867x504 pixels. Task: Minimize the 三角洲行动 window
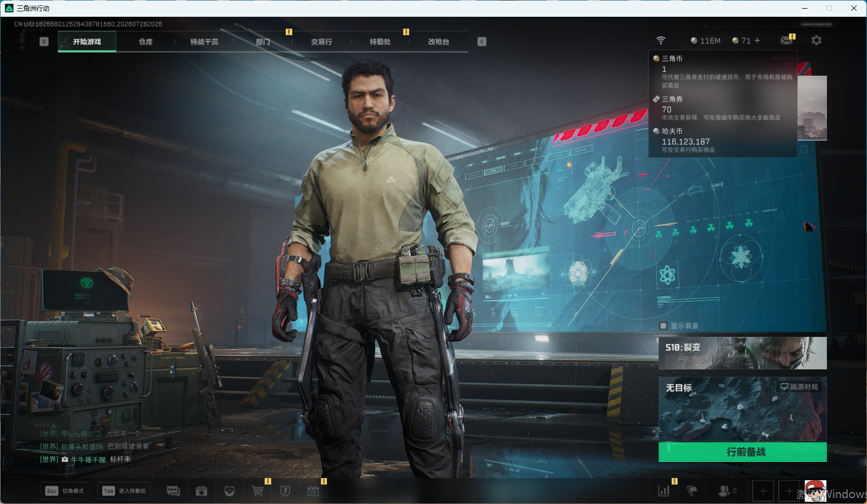805,8
